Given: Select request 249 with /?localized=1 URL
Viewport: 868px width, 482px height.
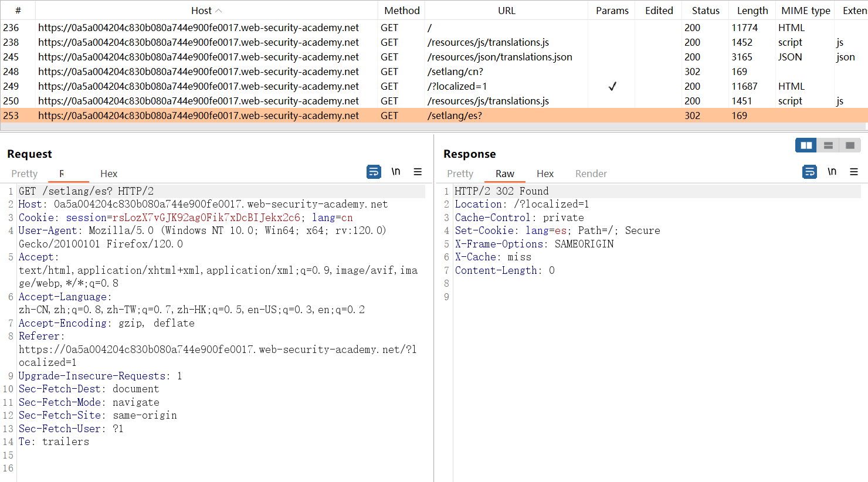Looking at the screenshot, I should (x=457, y=86).
